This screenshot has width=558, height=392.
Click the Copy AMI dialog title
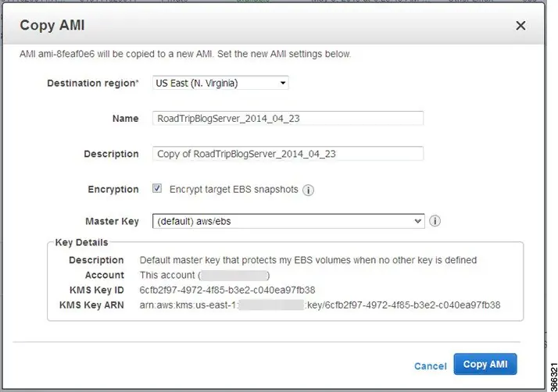point(52,25)
